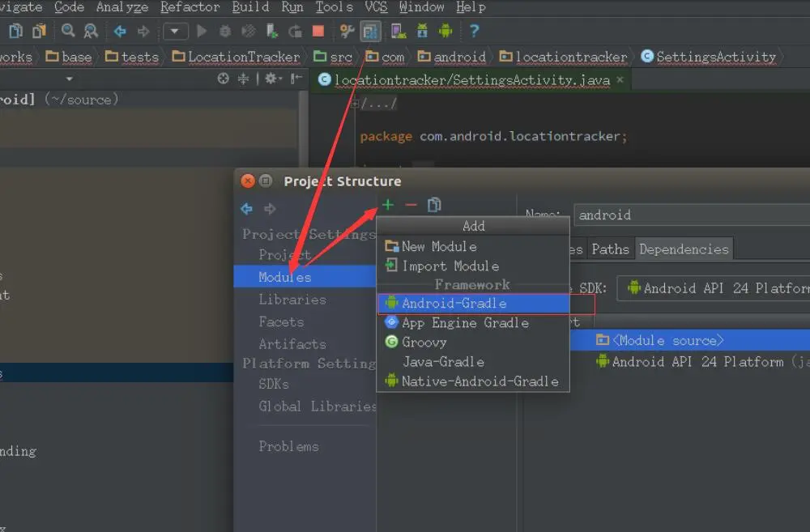This screenshot has width=810, height=532.
Task: Click the Debug bug icon
Action: 225,32
